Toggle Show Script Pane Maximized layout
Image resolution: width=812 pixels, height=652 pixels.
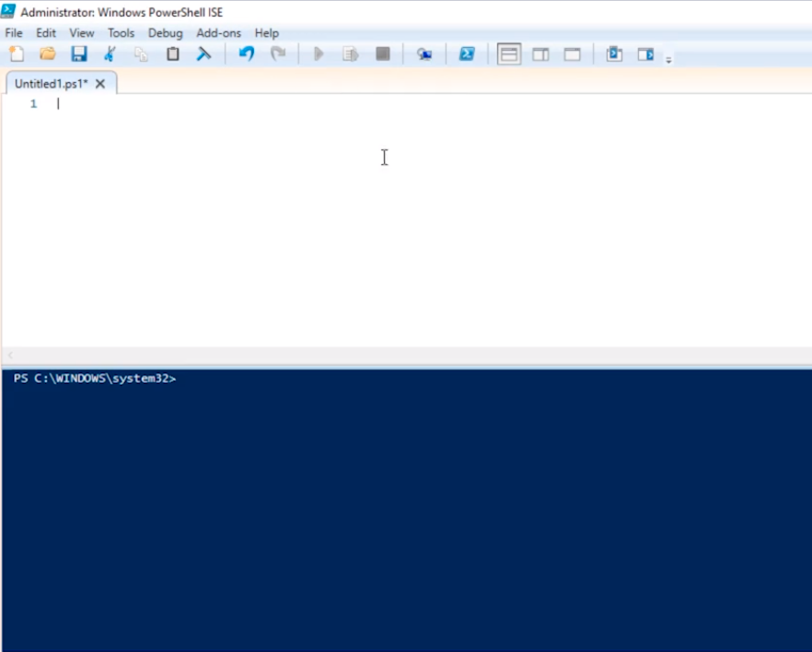click(x=573, y=54)
